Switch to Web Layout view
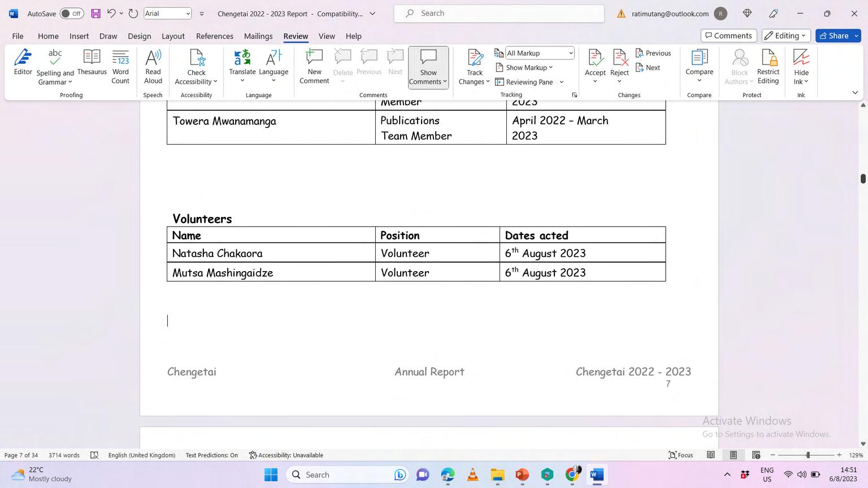The width and height of the screenshot is (868, 488). [x=756, y=455]
